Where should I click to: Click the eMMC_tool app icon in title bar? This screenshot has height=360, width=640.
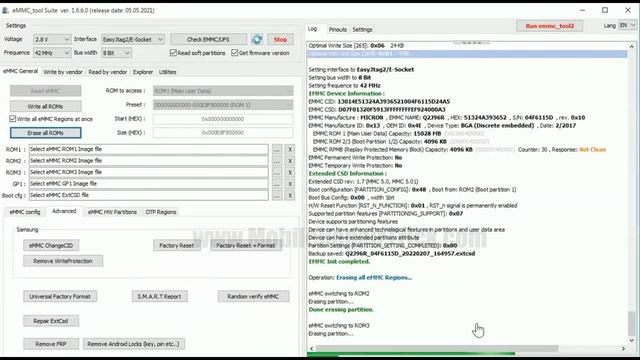tap(5, 10)
